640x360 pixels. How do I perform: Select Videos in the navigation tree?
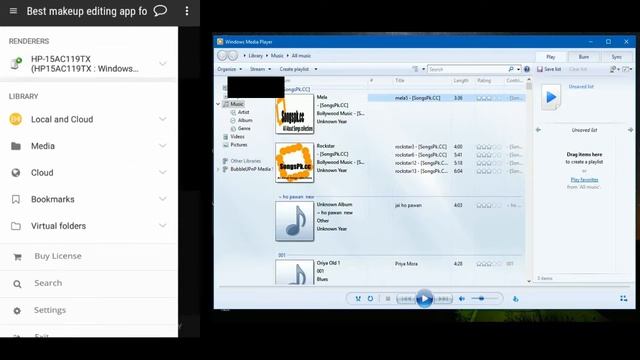tap(237, 137)
